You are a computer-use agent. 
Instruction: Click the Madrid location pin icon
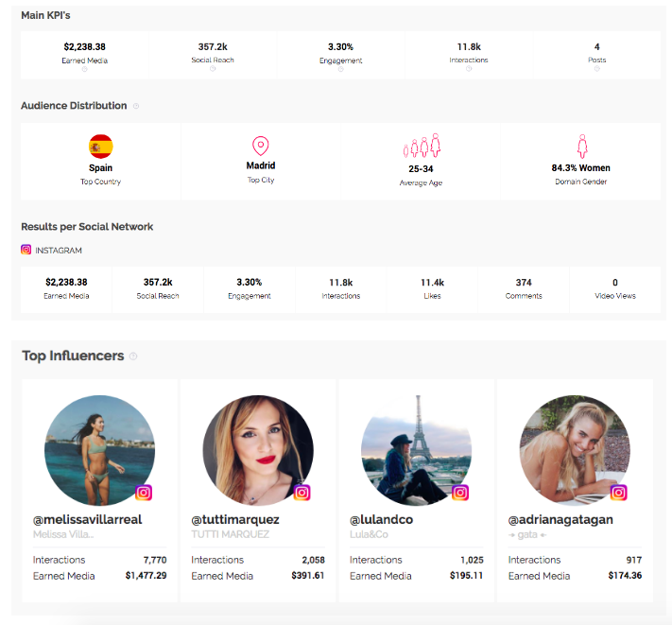261,146
